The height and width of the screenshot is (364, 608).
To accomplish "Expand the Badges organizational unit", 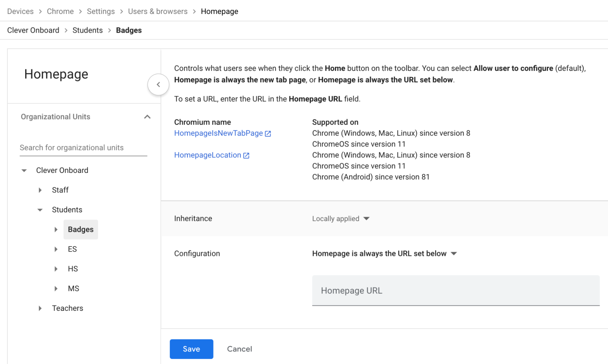I will (56, 229).
